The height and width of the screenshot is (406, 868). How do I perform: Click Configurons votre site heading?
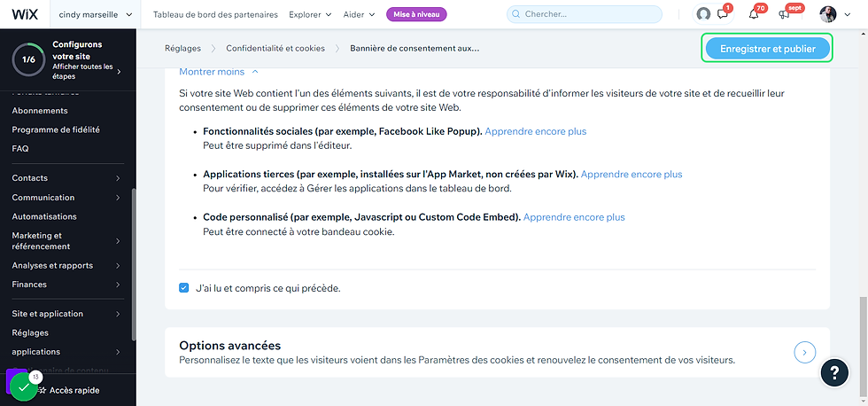(78, 50)
